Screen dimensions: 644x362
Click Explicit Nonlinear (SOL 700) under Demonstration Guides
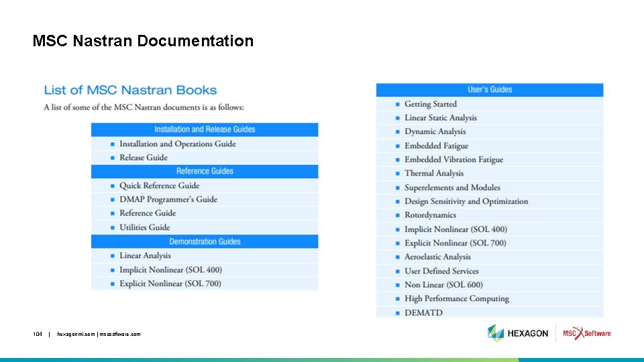(170, 284)
